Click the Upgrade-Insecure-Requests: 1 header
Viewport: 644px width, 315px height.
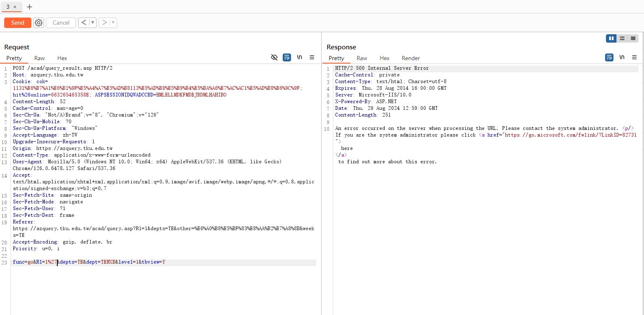54,142
